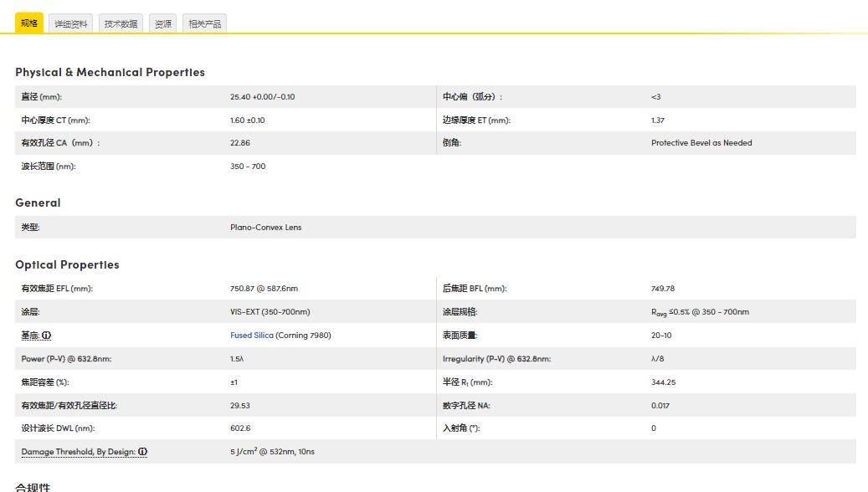Click the EFL value 750.87 @ 587.6nm
Viewport: 868px width, 492px height.
264,289
